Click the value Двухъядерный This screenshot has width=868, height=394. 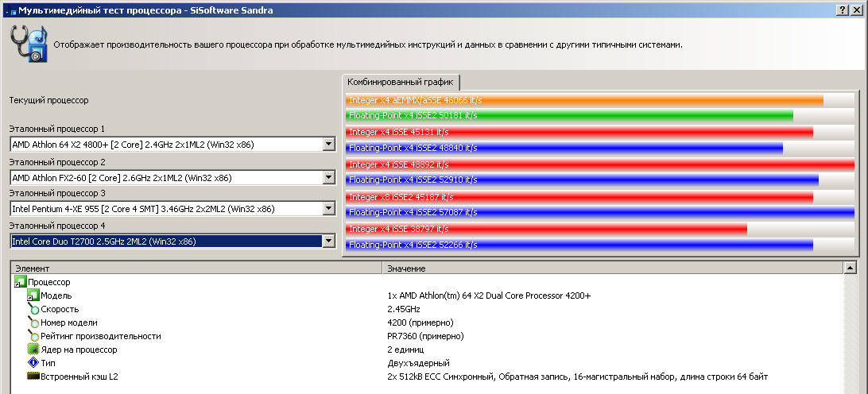[x=418, y=363]
